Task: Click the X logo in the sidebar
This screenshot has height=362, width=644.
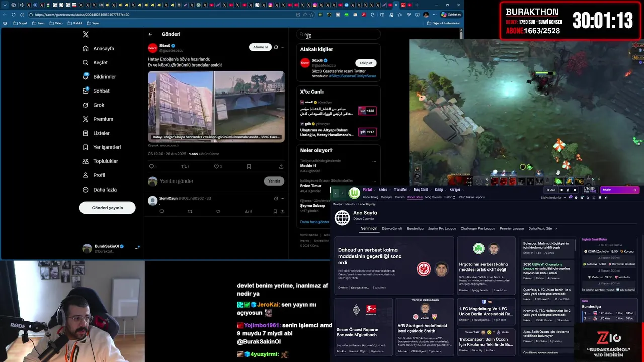Action: click(x=86, y=34)
